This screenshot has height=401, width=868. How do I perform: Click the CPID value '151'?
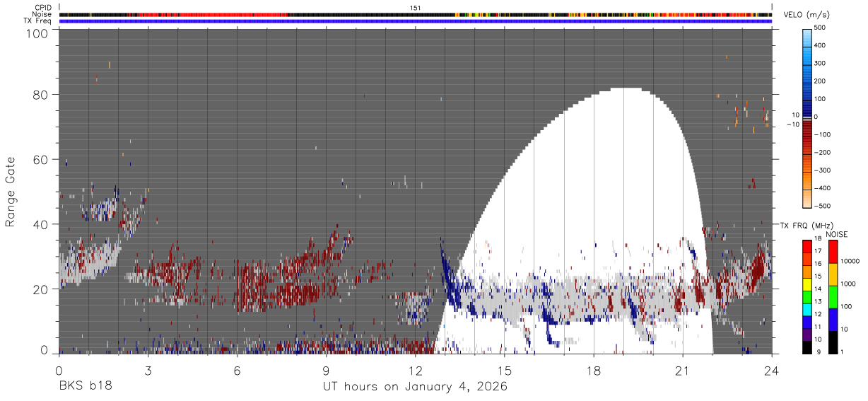416,8
